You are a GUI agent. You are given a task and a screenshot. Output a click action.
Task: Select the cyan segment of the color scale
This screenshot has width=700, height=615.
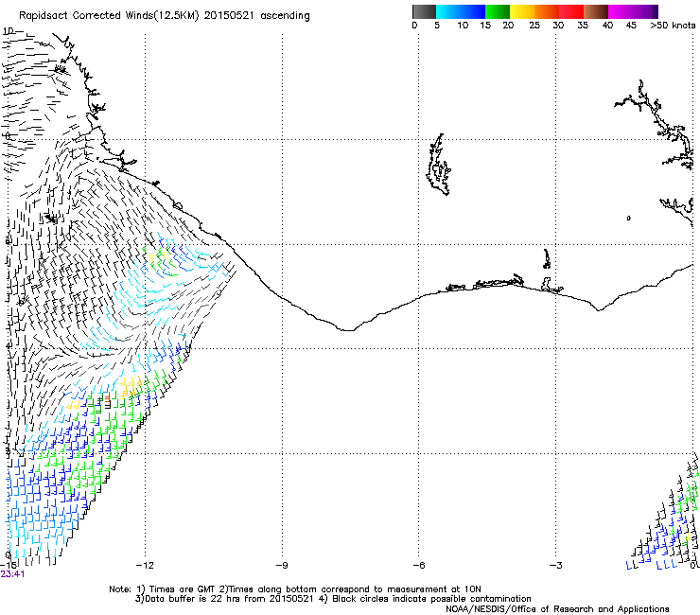(461, 11)
